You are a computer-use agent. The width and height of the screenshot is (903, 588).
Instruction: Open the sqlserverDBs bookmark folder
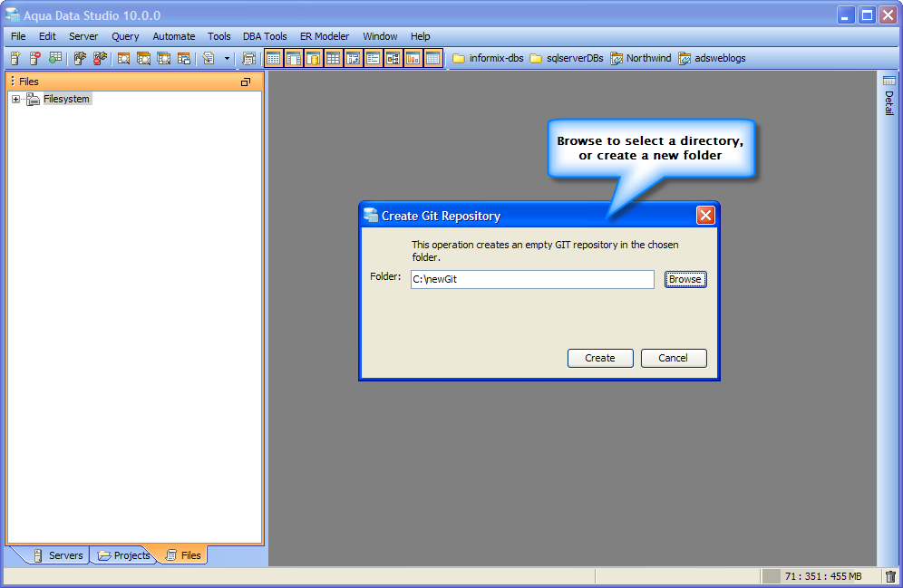coord(567,58)
